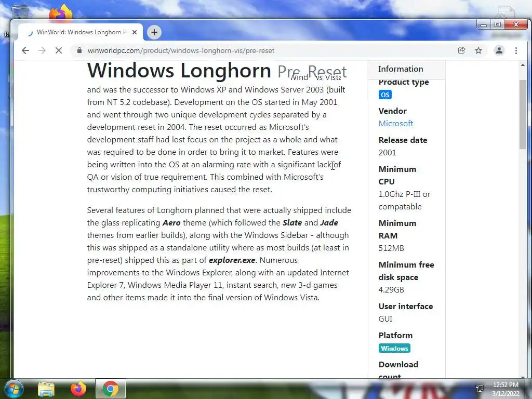The image size is (532, 399).
Task: Click the Release date label
Action: pyautogui.click(x=403, y=140)
